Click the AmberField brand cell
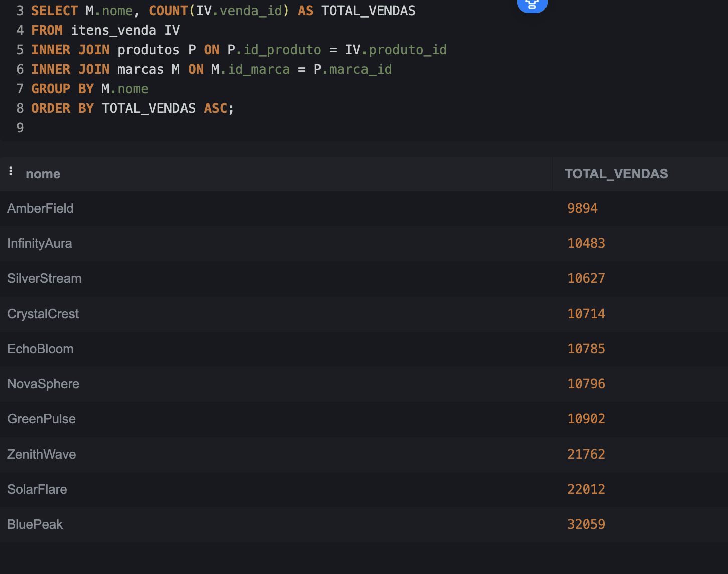This screenshot has width=728, height=574. point(40,208)
